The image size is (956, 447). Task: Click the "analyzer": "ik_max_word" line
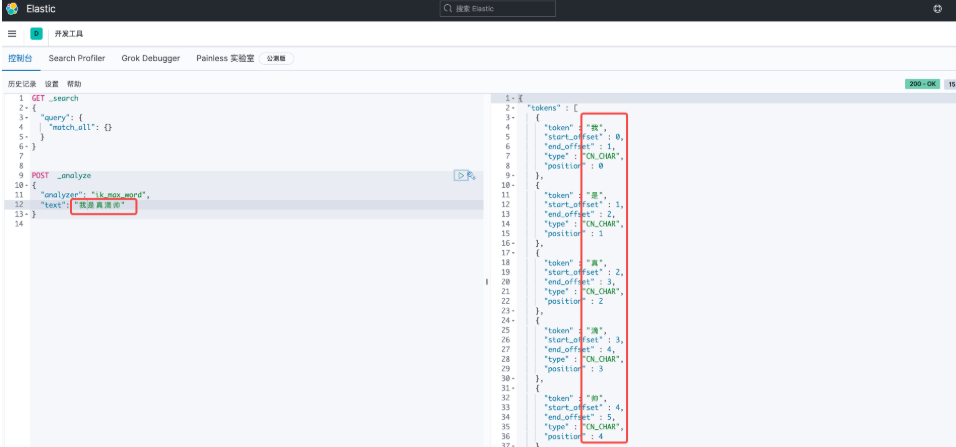pos(95,195)
